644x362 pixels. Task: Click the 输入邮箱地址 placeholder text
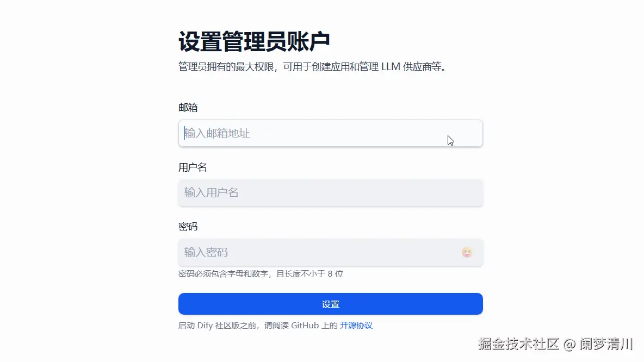[217, 133]
